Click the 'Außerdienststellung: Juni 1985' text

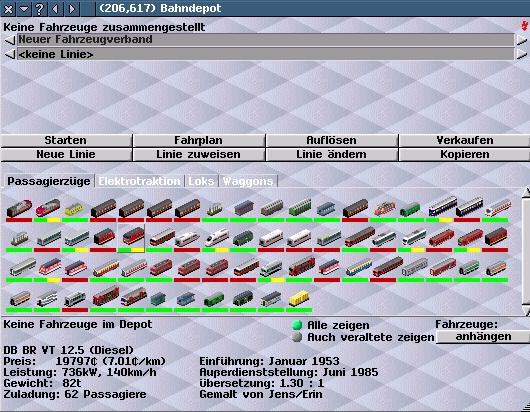pyautogui.click(x=289, y=372)
